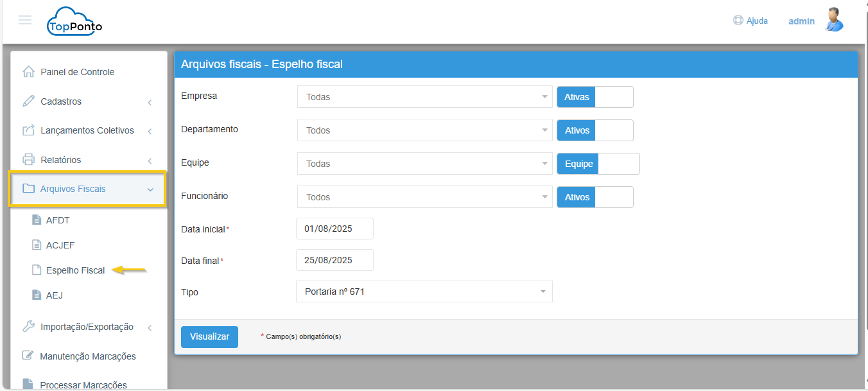The image size is (868, 391).
Task: Open the Funcionário dropdown
Action: point(424,197)
